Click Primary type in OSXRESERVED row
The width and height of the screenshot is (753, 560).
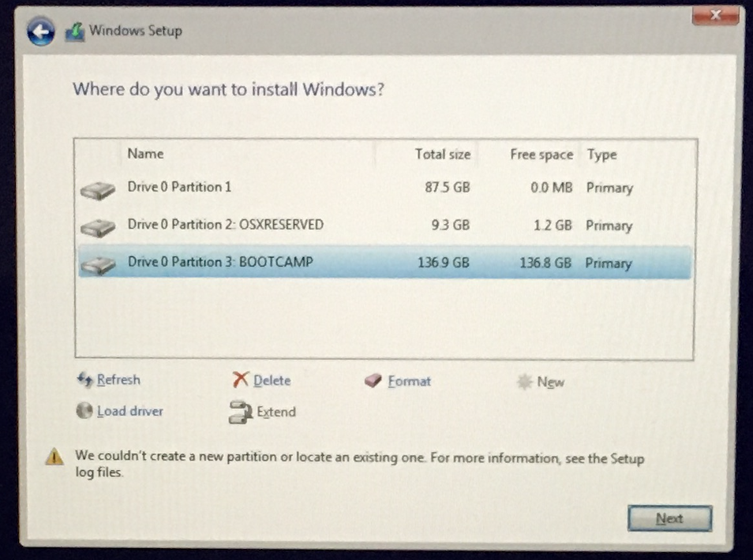tap(609, 226)
